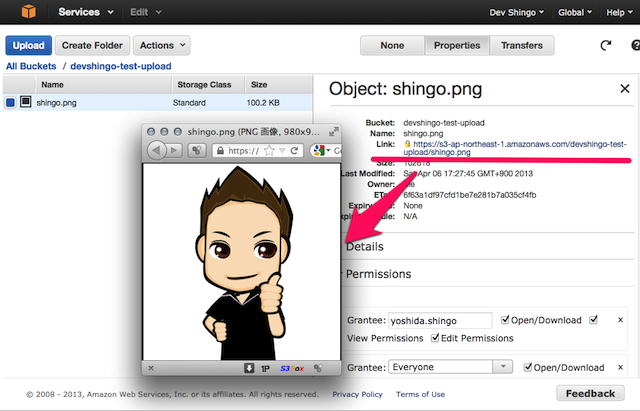Click the blue Upload button
The image size is (640, 411).
coord(29,45)
